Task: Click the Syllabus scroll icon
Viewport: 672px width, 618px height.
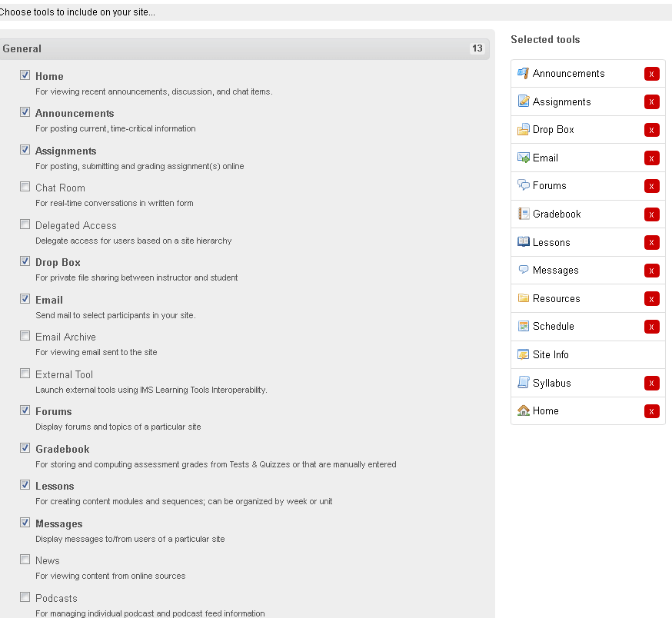Action: click(524, 382)
